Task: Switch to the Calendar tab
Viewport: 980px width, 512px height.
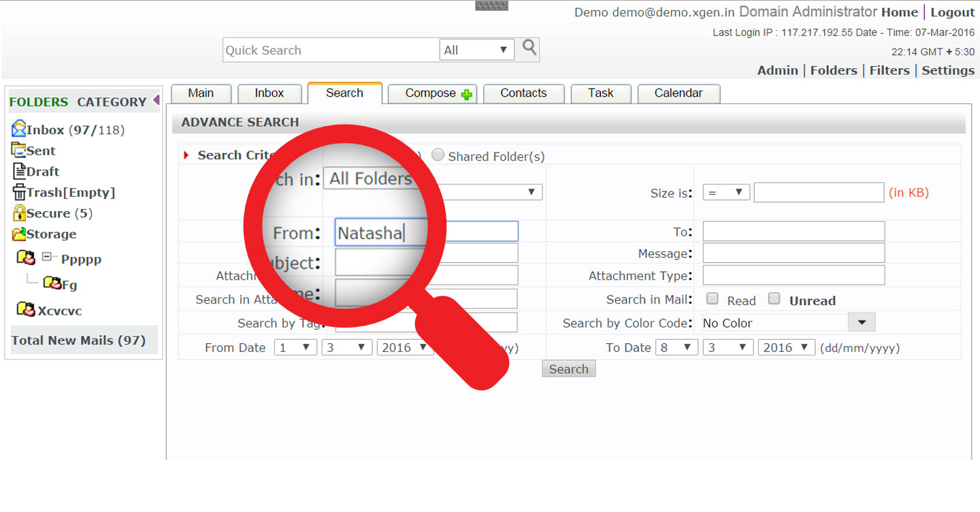Action: [x=679, y=93]
